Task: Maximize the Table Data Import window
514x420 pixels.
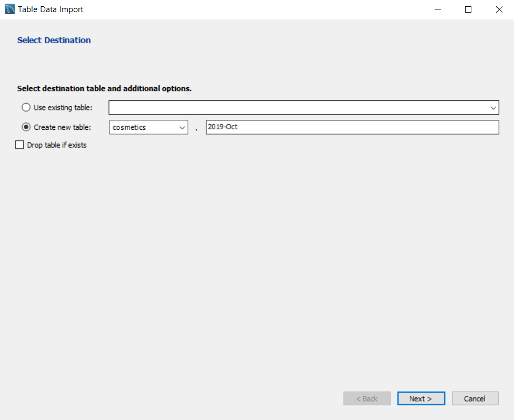Action: [468, 9]
